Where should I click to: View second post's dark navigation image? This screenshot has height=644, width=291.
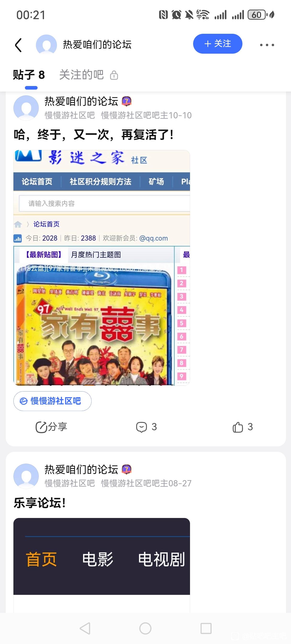pos(102,565)
